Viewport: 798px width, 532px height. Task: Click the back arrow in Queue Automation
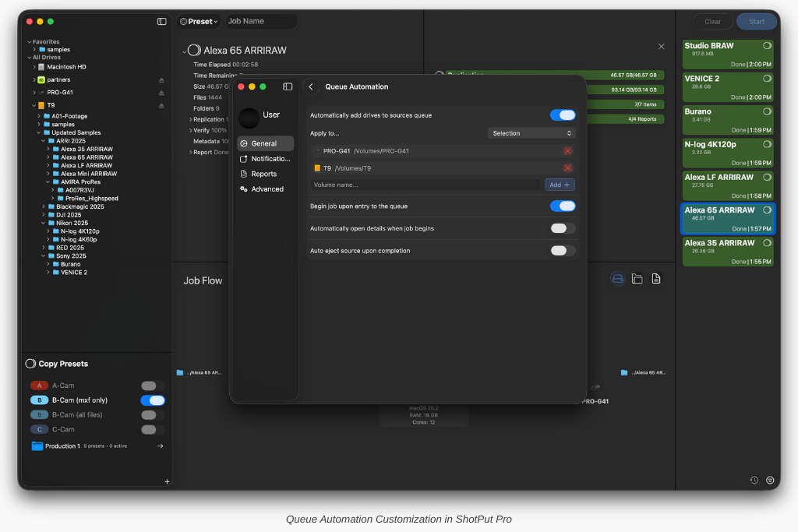[311, 87]
